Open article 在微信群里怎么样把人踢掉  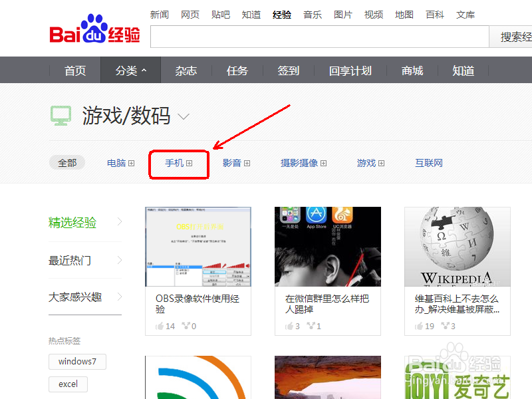point(327,304)
